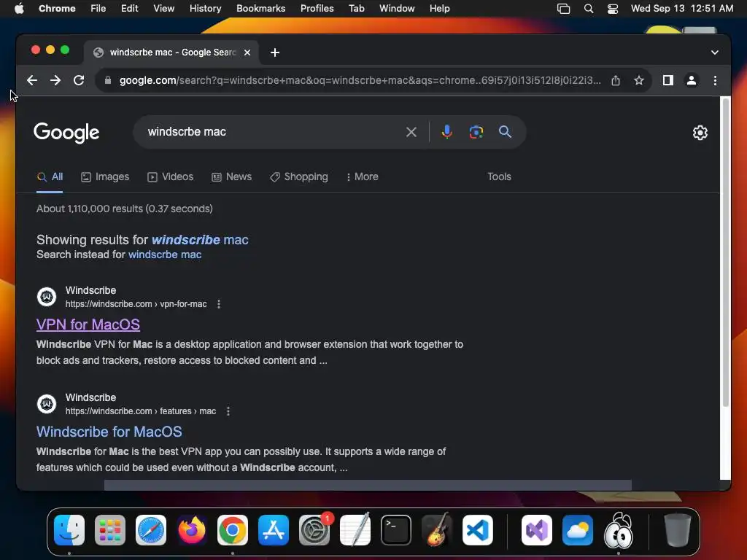Bookmark this page with the star icon

click(x=639, y=80)
